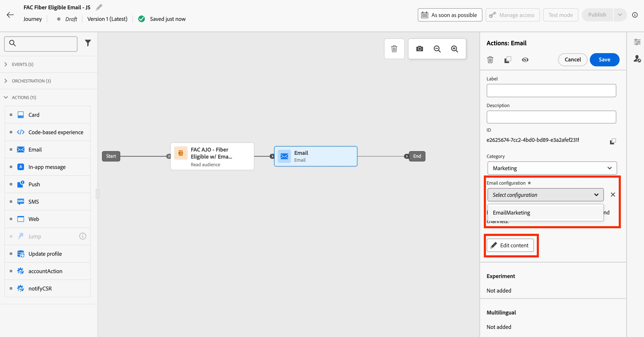Select the Card action in palette
Viewport: 644px width, 337px height.
pos(48,115)
